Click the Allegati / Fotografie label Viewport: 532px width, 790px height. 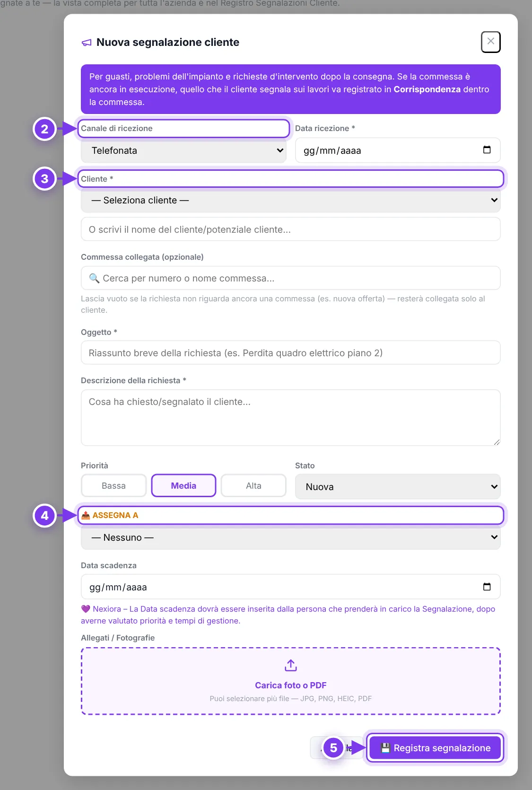tap(118, 638)
